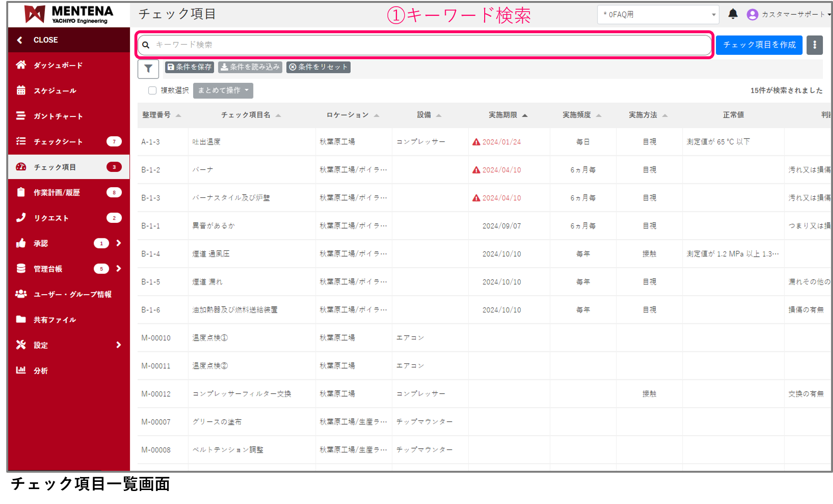833x504 pixels.
Task: Click the three-dot more options button
Action: (x=814, y=45)
